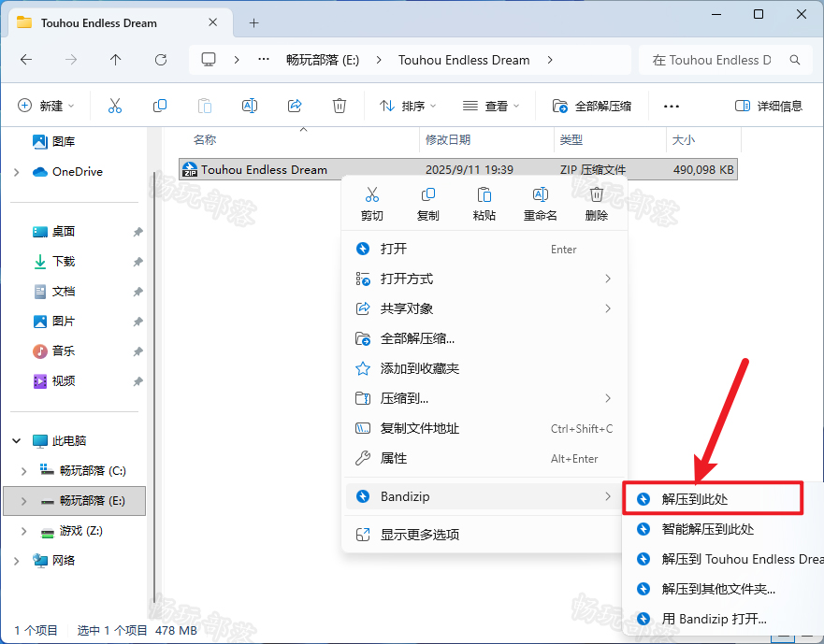824x644 pixels.
Task: Add a new tab with the plus button
Action: click(x=253, y=22)
